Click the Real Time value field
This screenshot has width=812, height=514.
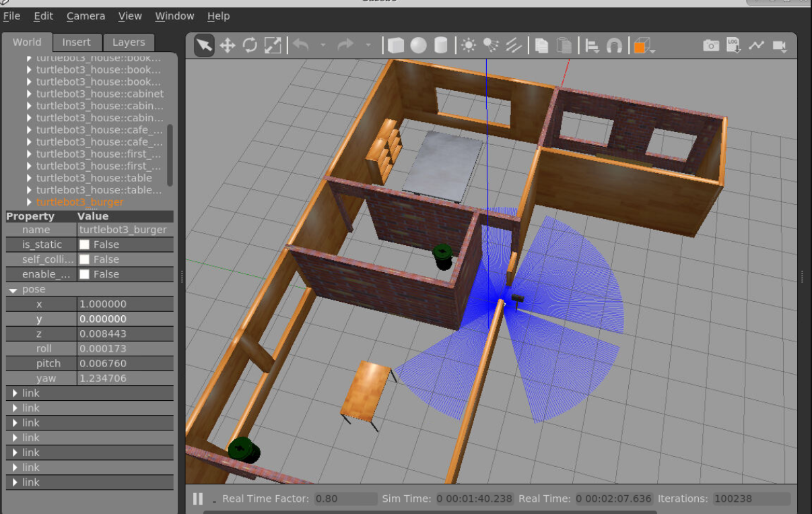(x=613, y=499)
